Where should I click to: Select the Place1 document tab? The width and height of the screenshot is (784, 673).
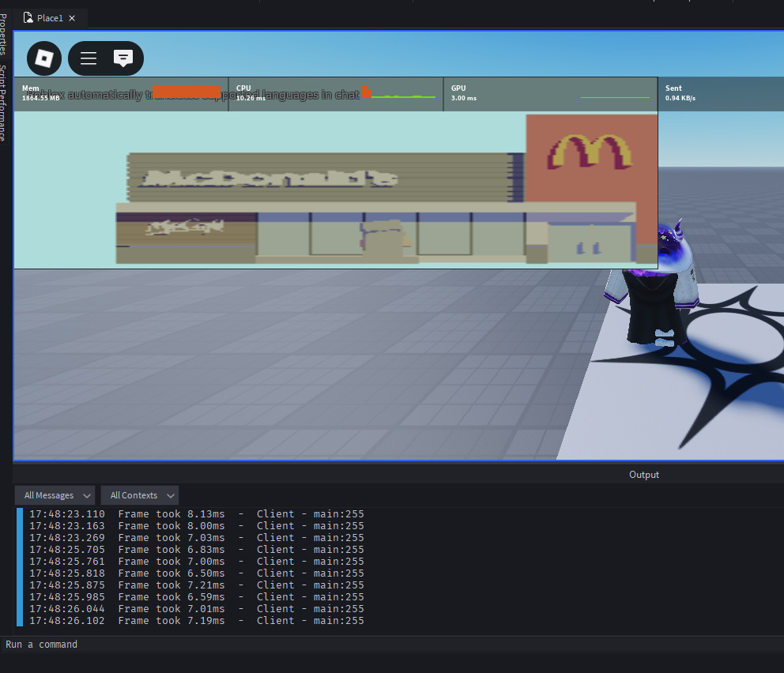(x=50, y=18)
